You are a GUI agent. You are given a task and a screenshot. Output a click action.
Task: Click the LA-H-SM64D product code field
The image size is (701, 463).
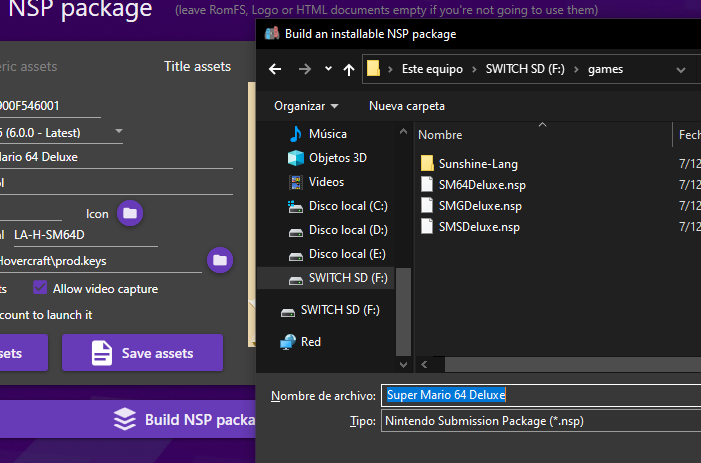[x=86, y=235]
